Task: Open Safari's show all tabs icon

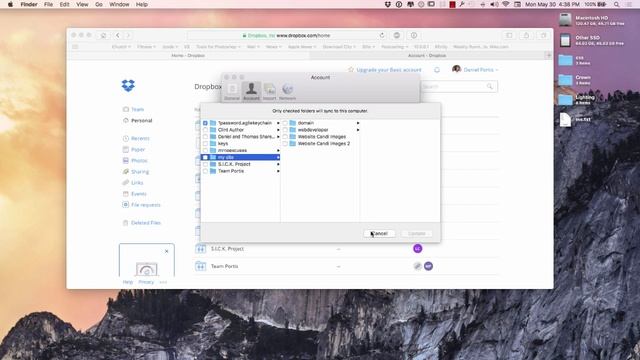Action: pyautogui.click(x=543, y=36)
